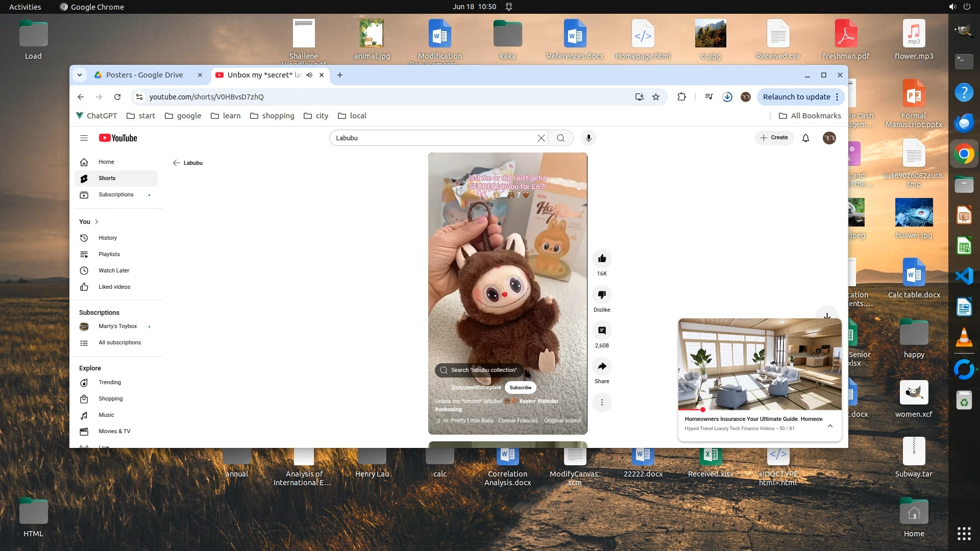Viewport: 980px width, 551px height.
Task: Expand the You section chevron
Action: pos(96,221)
